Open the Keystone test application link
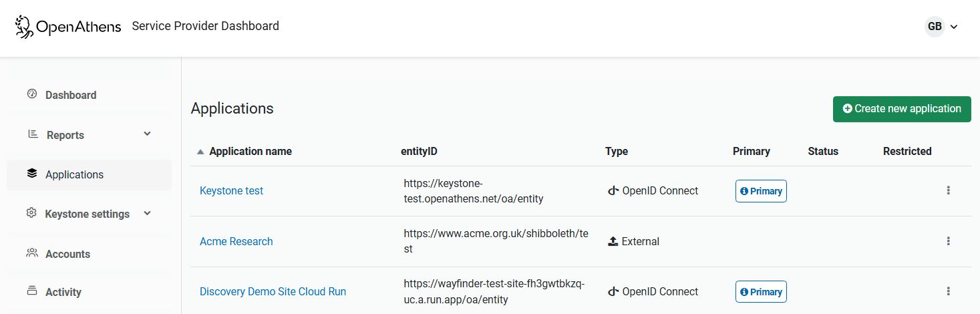The image size is (980, 314). click(231, 191)
